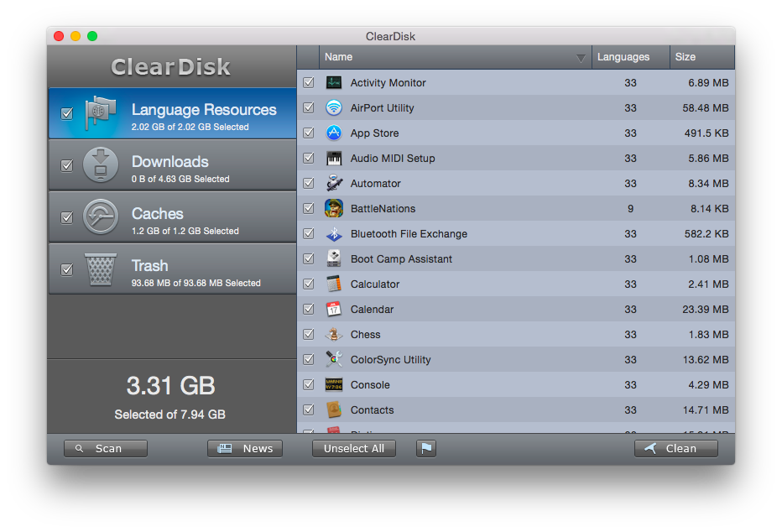Click the Chess app icon
782x532 pixels.
tap(334, 334)
